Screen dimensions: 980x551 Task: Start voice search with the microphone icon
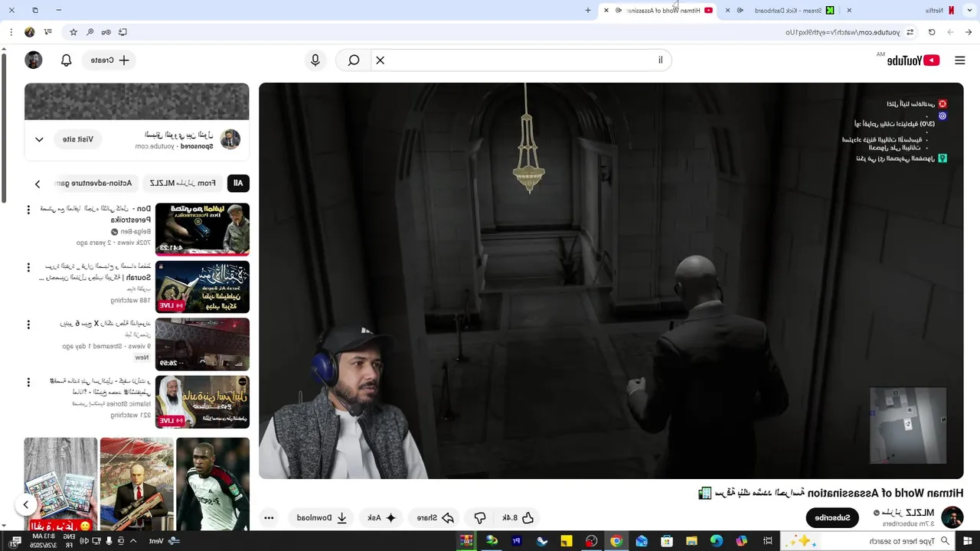coord(315,60)
